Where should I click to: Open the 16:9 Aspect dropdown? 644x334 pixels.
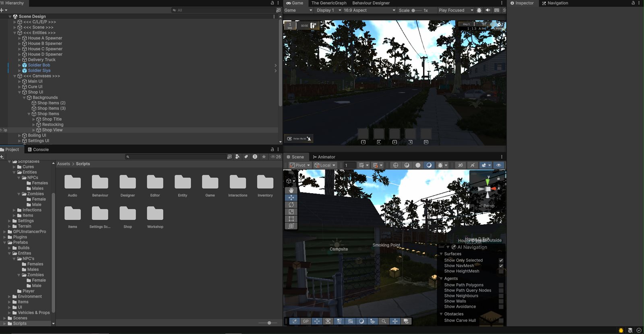(x=369, y=10)
